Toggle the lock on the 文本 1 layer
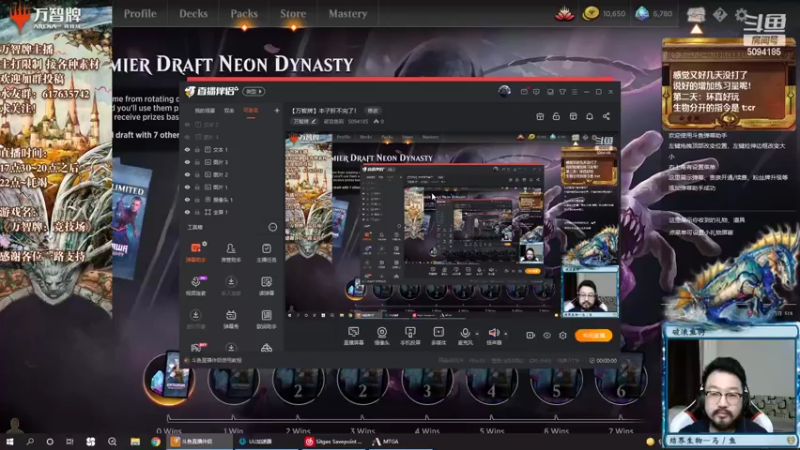The width and height of the screenshot is (800, 450). (x=197, y=149)
